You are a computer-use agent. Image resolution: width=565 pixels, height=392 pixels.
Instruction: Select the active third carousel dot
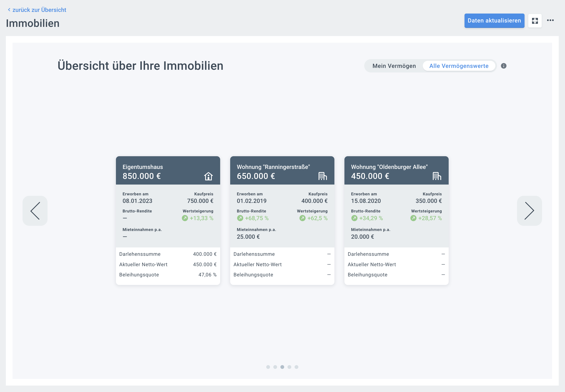point(282,367)
